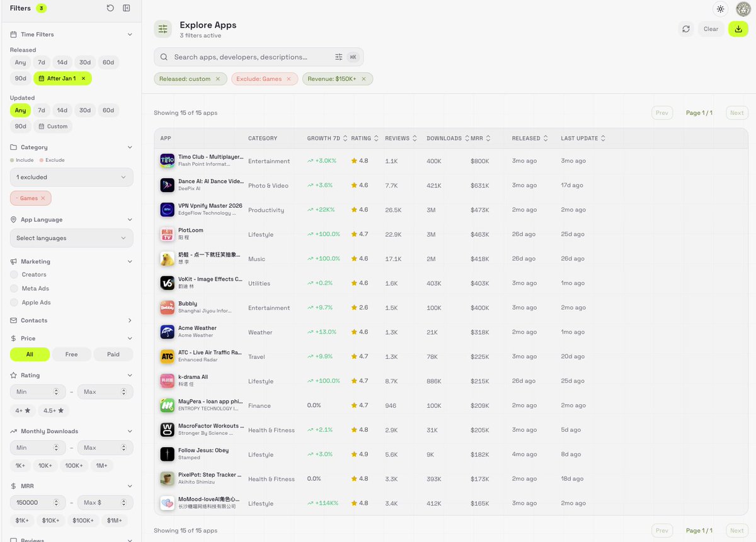Collapse the Monthly Downloads section
756x542 pixels.
pos(130,431)
